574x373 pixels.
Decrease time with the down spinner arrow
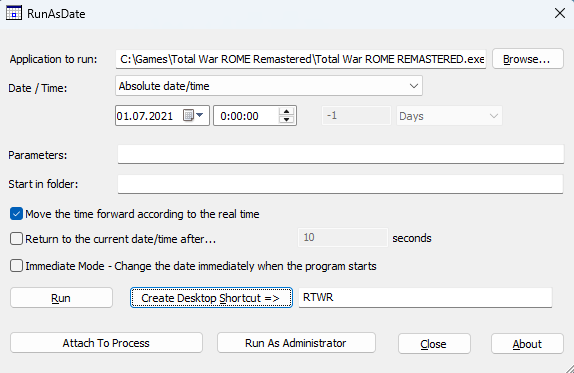(287, 120)
